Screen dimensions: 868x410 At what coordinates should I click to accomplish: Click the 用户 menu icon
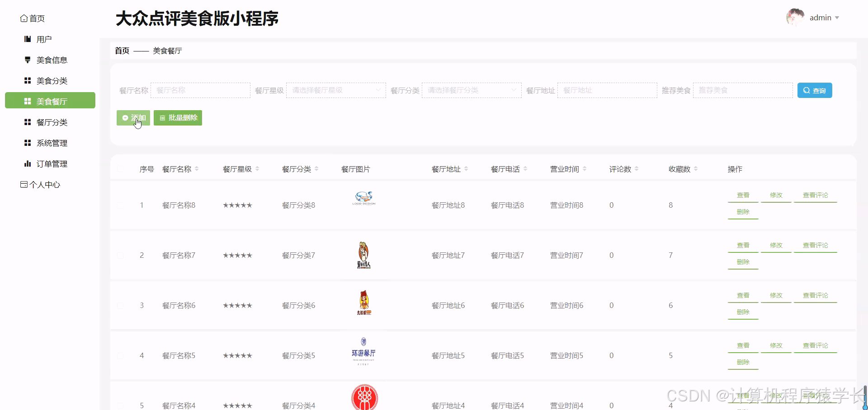pos(28,39)
